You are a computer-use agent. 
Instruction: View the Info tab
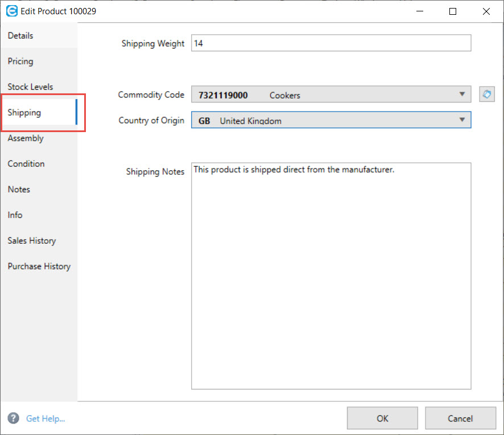(x=15, y=215)
